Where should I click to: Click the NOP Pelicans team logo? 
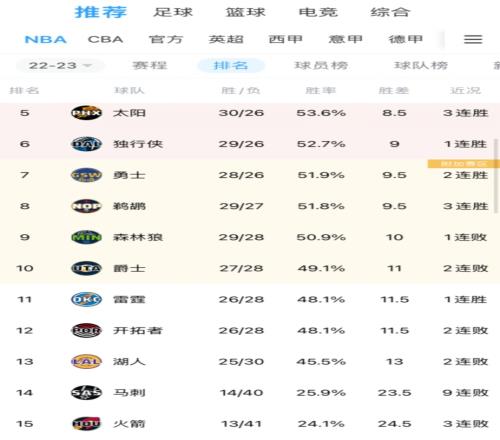(86, 206)
